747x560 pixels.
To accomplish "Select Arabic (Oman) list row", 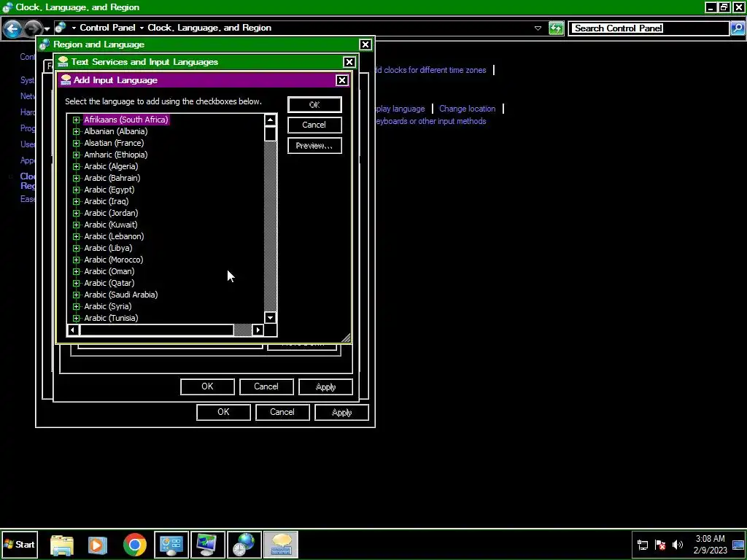I will coord(109,271).
